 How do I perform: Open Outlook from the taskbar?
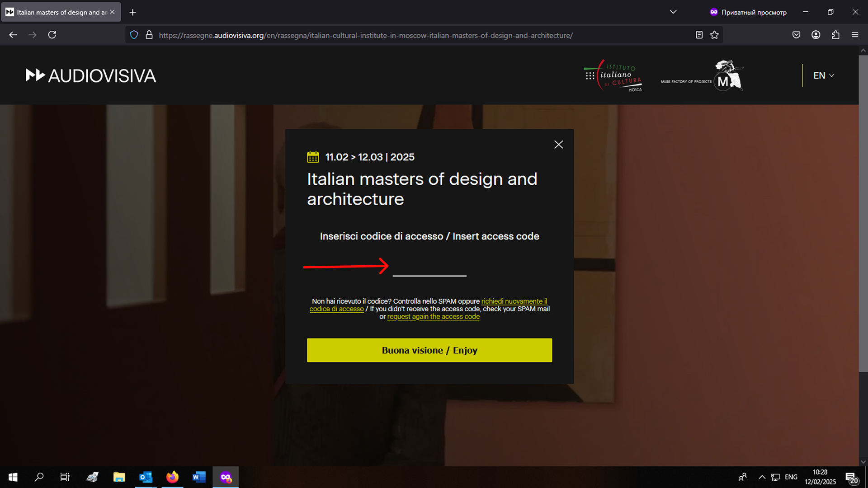click(146, 477)
